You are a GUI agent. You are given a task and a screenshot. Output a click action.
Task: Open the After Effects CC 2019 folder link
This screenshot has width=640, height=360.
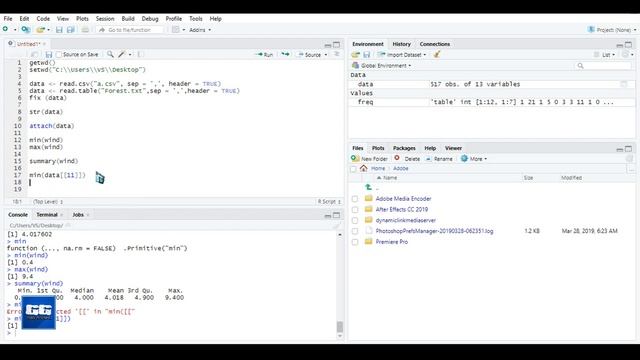(402, 209)
